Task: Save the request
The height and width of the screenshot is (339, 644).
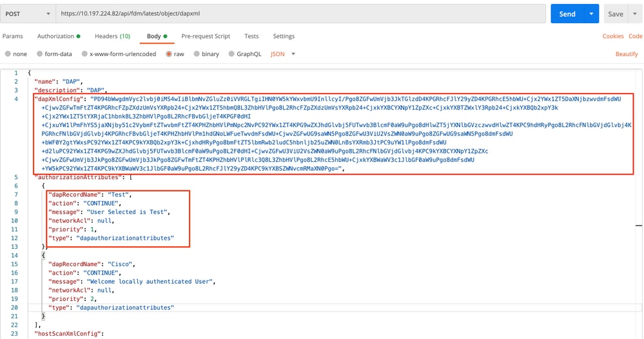Action: tap(615, 14)
